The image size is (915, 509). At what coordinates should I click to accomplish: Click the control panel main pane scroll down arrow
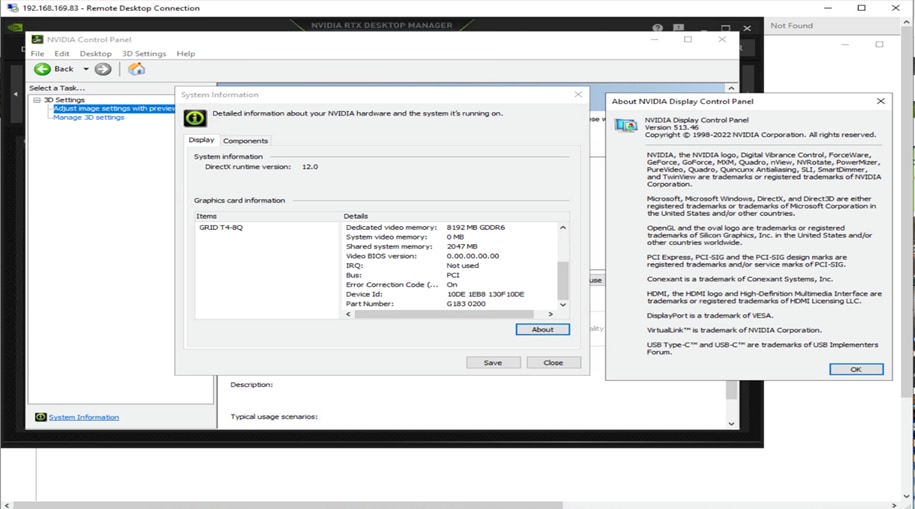click(731, 424)
